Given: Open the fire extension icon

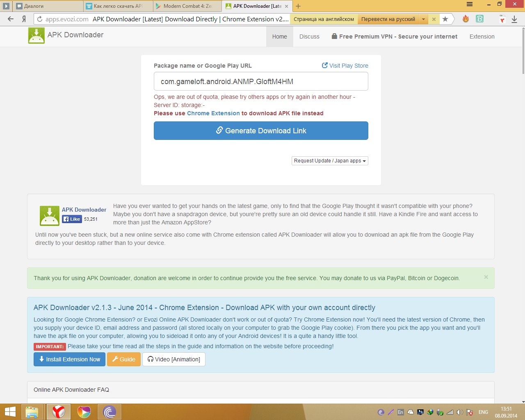Looking at the screenshot, I should [466, 19].
